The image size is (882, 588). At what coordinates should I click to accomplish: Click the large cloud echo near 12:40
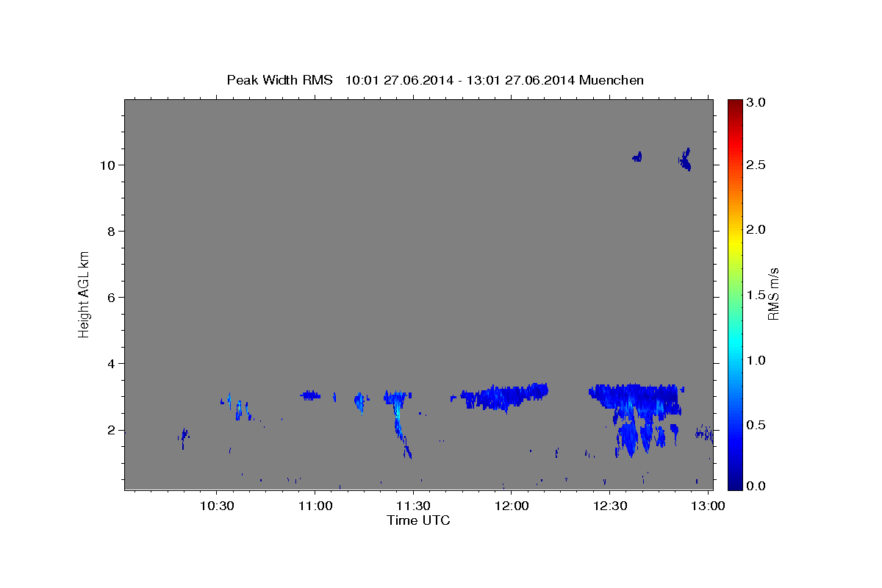click(x=636, y=412)
